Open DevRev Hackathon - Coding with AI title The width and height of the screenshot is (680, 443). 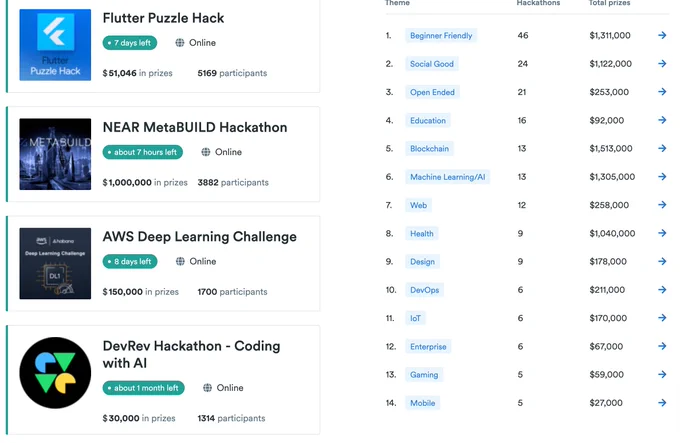pos(191,355)
